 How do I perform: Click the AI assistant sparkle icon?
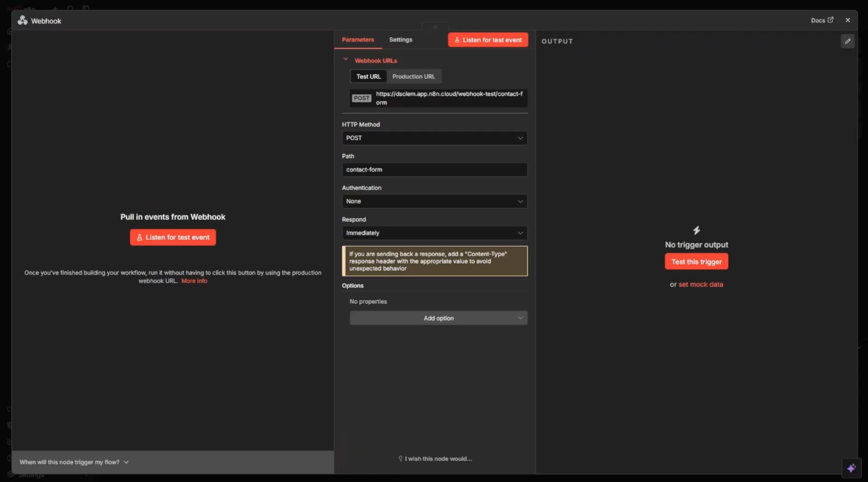pos(851,468)
